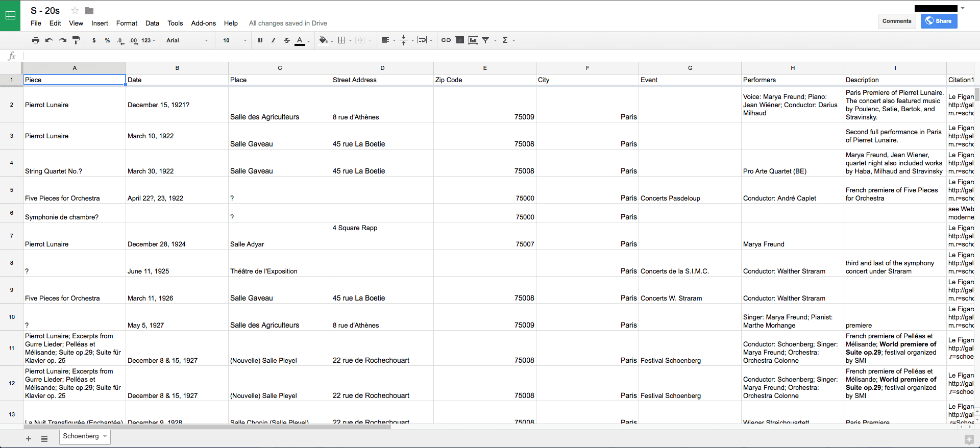This screenshot has height=448, width=980.
Task: Format as currency
Action: 94,40
